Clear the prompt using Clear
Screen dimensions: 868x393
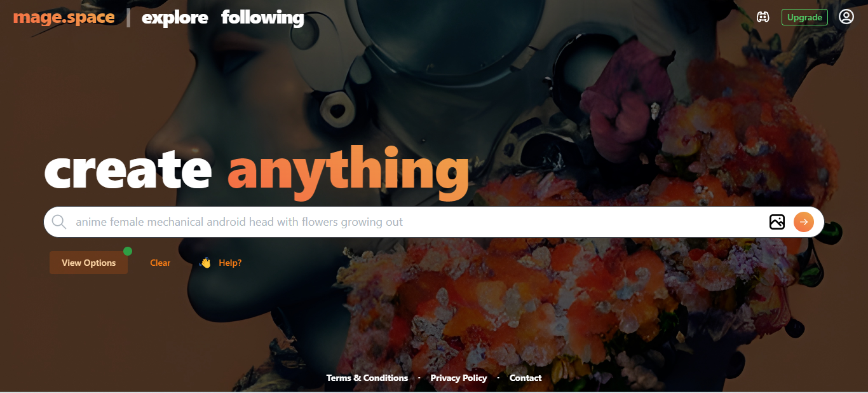point(160,263)
